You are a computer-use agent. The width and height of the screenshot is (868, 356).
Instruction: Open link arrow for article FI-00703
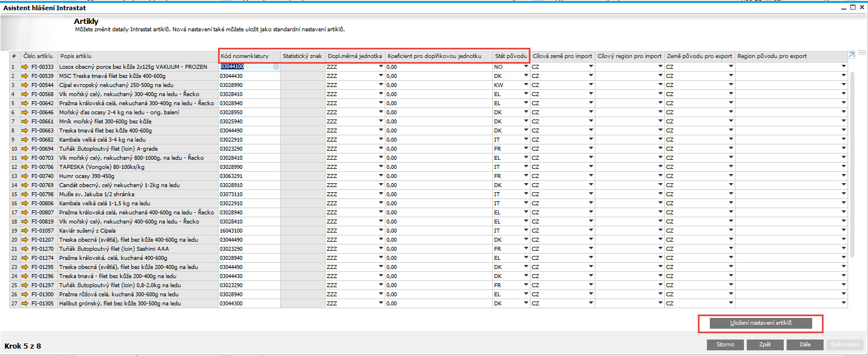click(26, 158)
